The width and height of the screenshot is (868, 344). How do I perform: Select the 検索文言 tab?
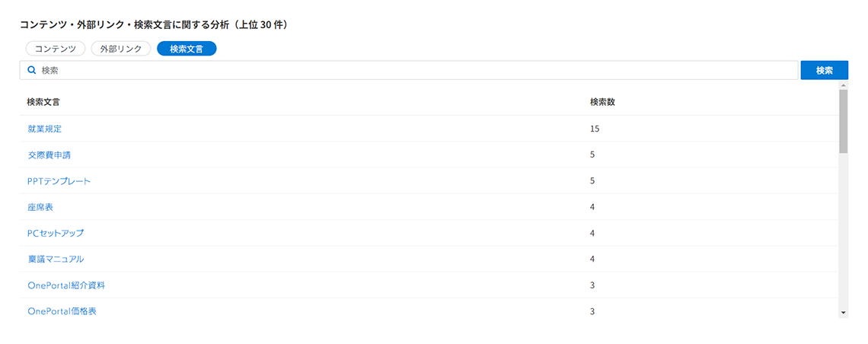(x=187, y=49)
